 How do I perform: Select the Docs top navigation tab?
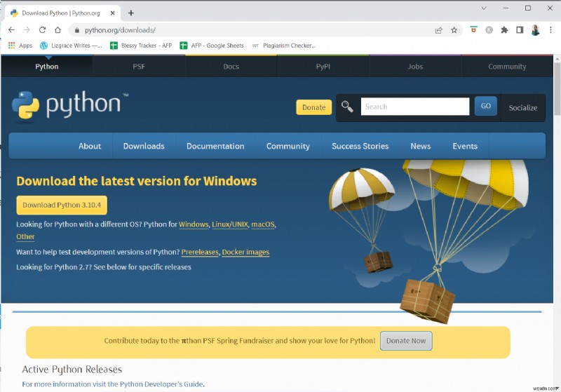click(231, 67)
